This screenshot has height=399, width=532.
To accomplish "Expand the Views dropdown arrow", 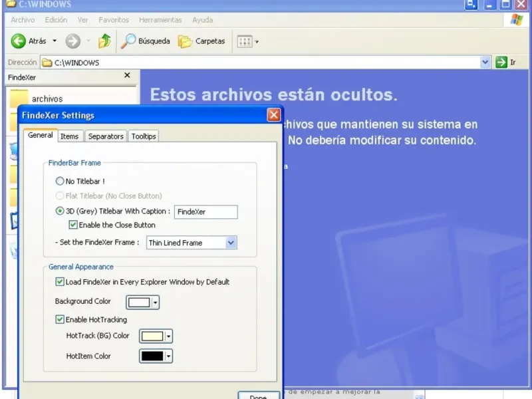I will (x=257, y=42).
